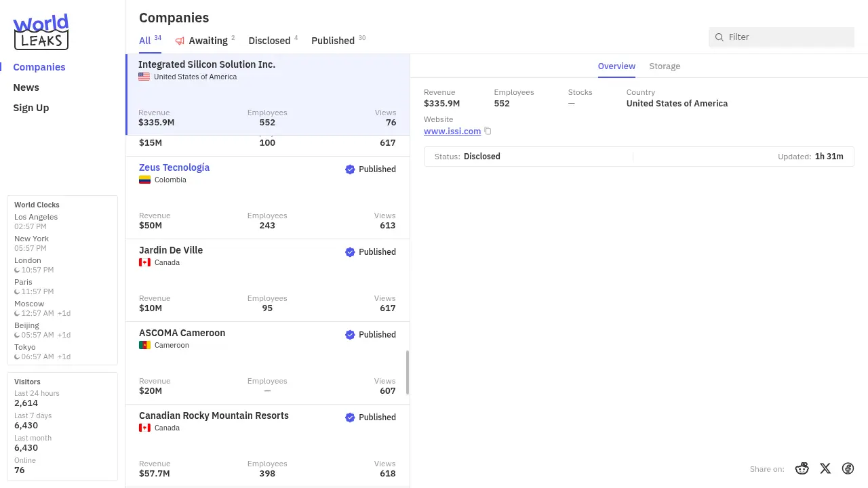This screenshot has width=868, height=488.
Task: Copy website URL icon
Action: coord(488,131)
